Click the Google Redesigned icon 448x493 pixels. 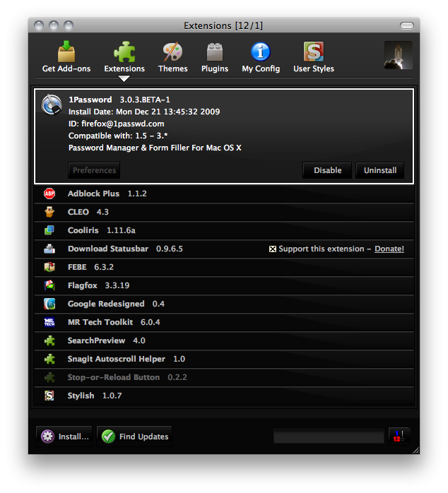pyautogui.click(x=49, y=304)
